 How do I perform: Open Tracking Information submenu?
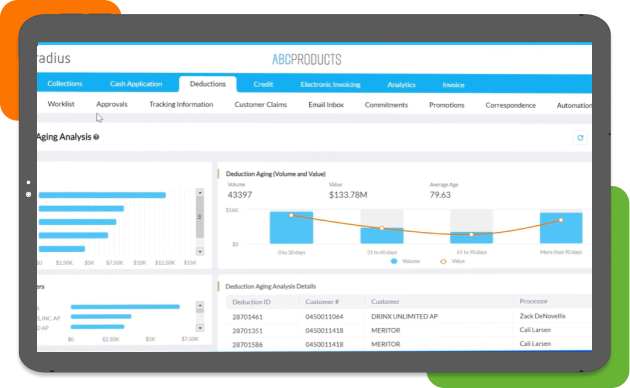181,104
